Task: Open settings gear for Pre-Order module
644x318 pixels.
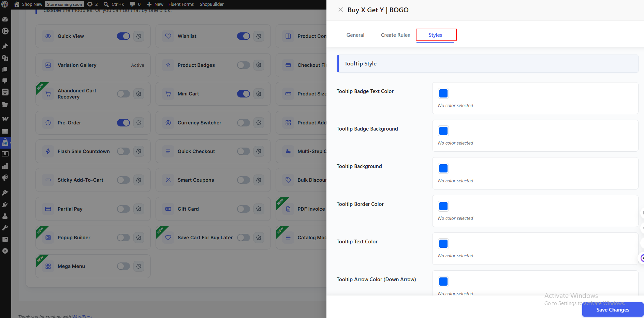Action: pyautogui.click(x=138, y=123)
